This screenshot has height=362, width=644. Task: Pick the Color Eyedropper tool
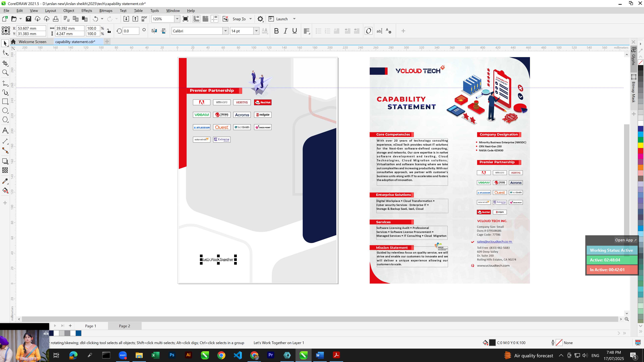click(x=5, y=181)
